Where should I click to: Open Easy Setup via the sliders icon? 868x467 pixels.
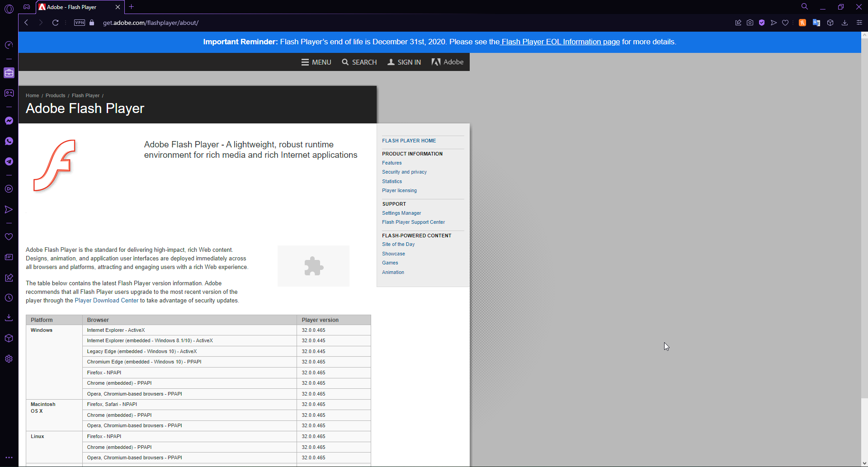click(x=859, y=23)
